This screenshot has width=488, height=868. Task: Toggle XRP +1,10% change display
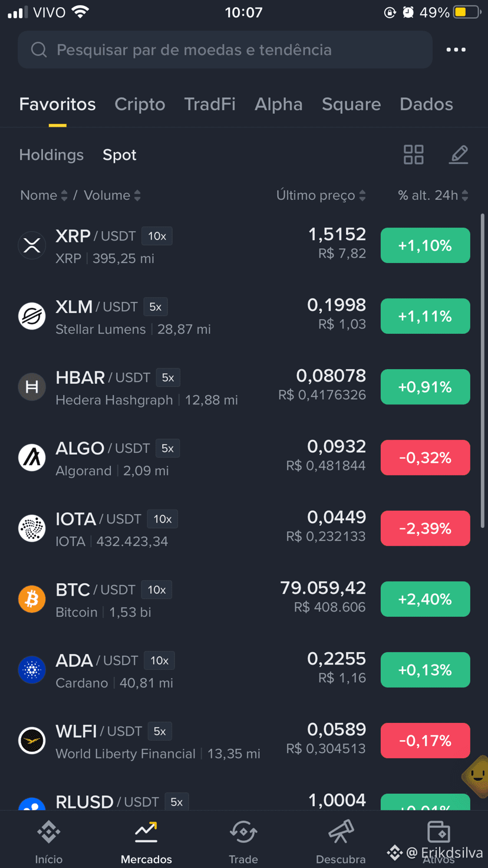pos(425,245)
